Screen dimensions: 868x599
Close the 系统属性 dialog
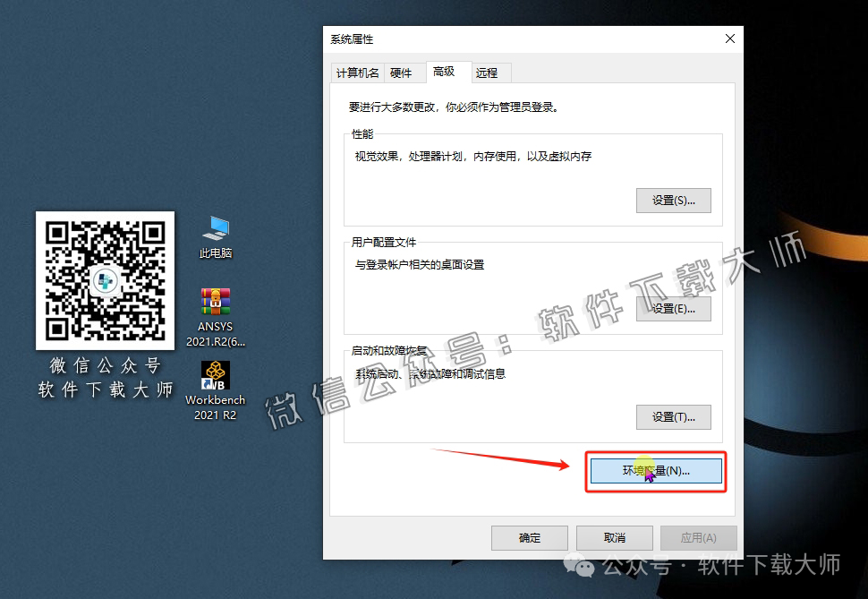tap(729, 39)
